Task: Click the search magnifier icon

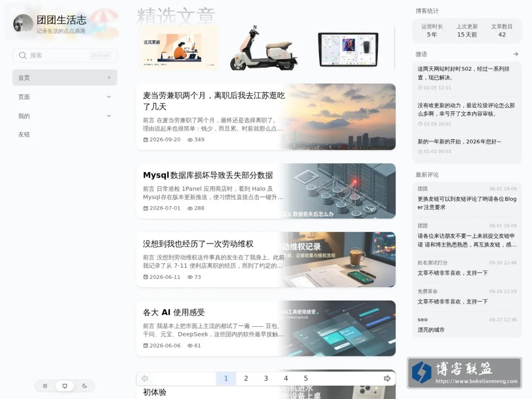Action: pyautogui.click(x=23, y=55)
